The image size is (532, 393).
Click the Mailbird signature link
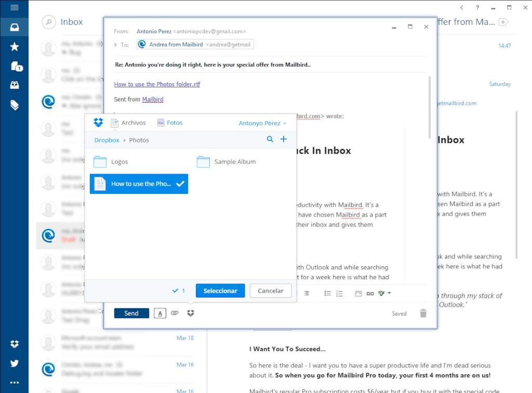coord(153,99)
